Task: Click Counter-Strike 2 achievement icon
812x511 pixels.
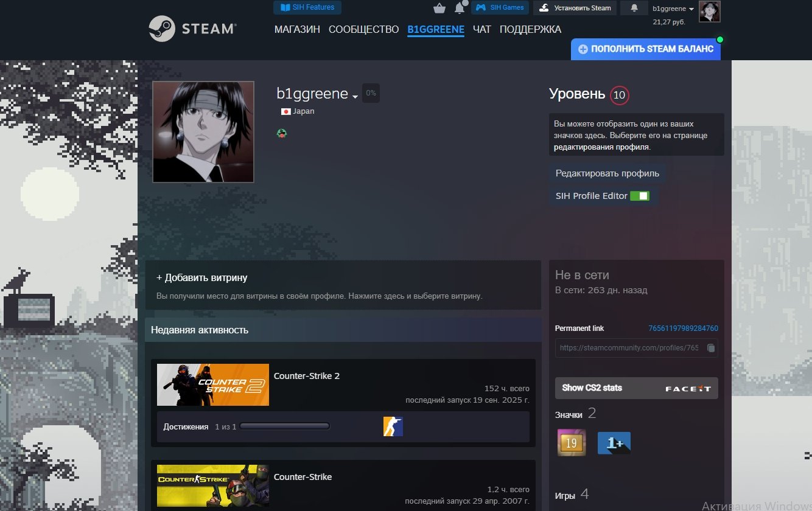Action: point(393,426)
